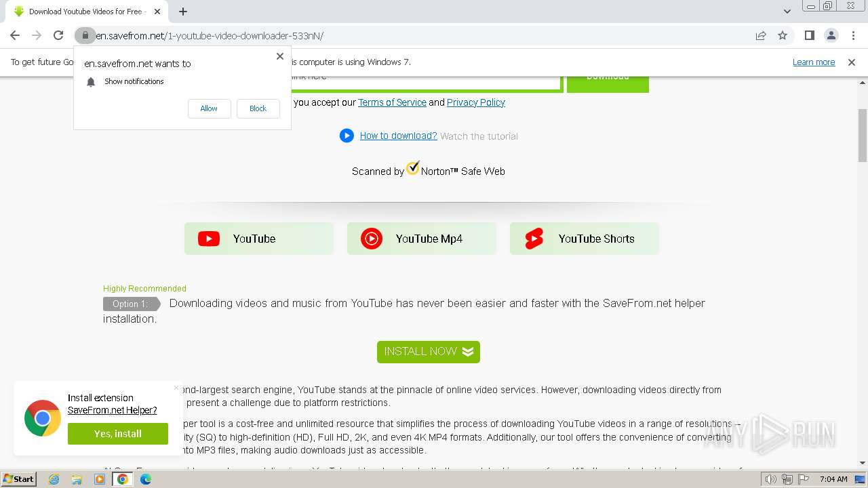Close the notification permission popup
This screenshot has width=868, height=488.
click(280, 56)
